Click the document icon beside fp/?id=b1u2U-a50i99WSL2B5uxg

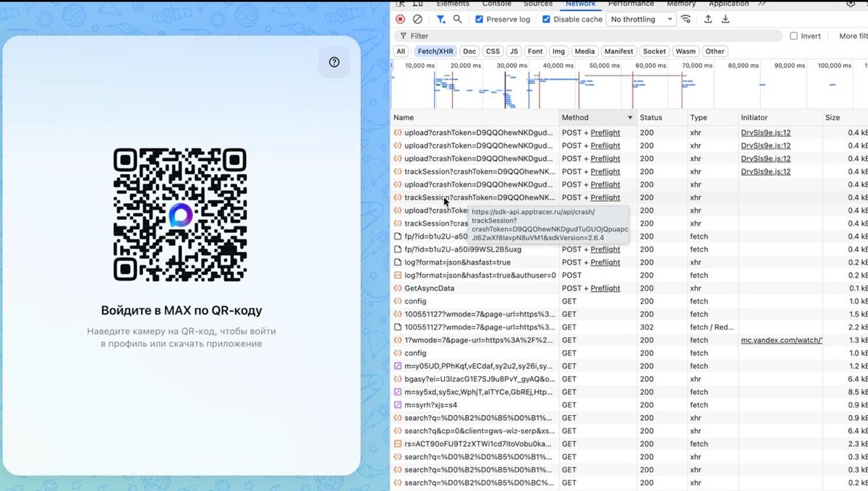[x=397, y=249]
